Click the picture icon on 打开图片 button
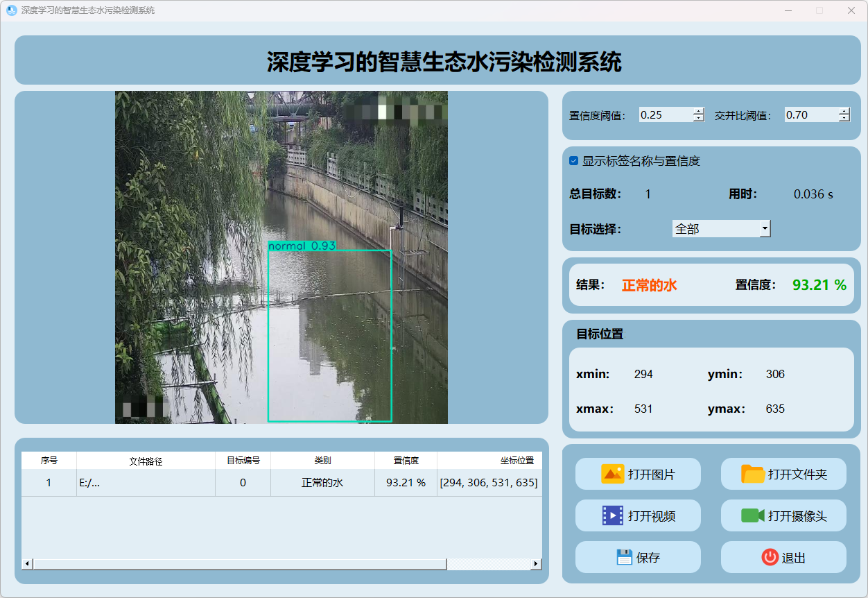The height and width of the screenshot is (598, 868). (612, 474)
